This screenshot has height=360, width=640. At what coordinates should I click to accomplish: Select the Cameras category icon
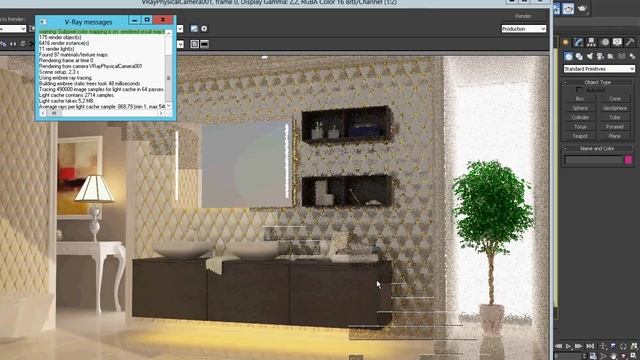coord(600,56)
